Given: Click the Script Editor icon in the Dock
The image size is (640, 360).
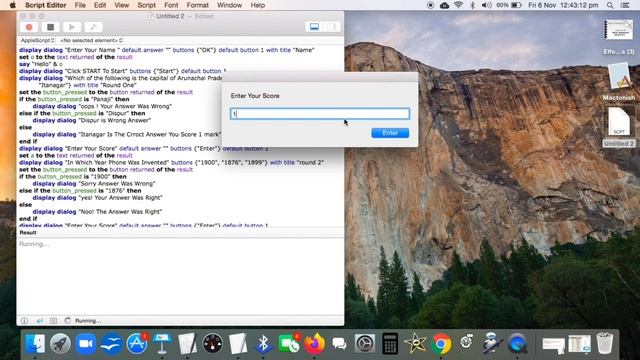Looking at the screenshot, I should [187, 343].
